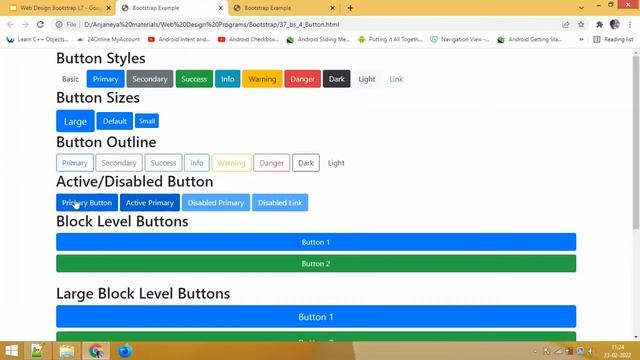Open the Chrome profile avatar
The height and width of the screenshot is (360, 640).
coord(615,24)
